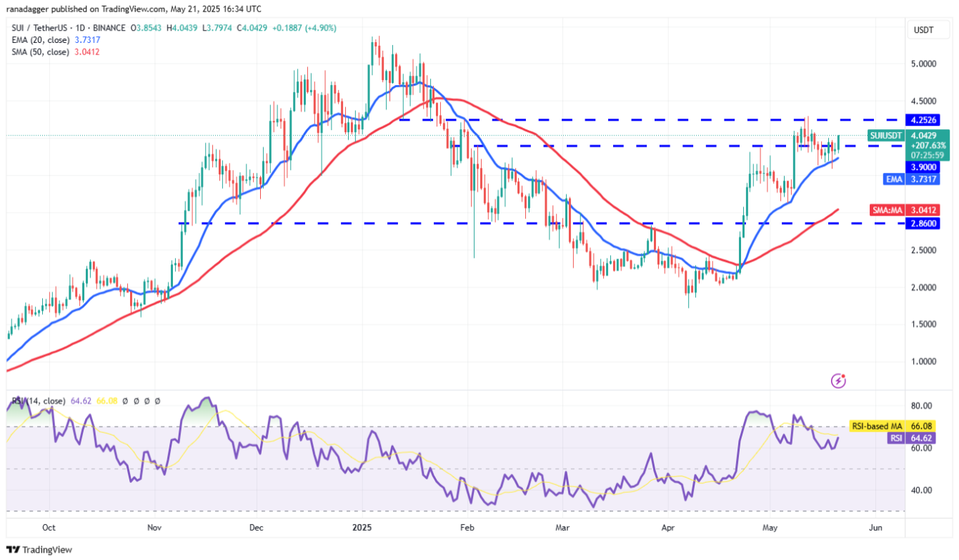
Task: Click the purple lightning event icon
Action: 839,381
